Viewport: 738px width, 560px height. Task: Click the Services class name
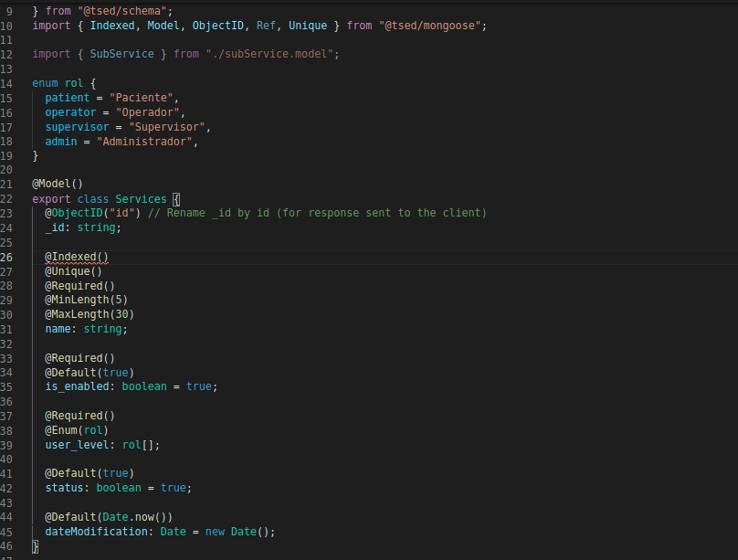tap(141, 199)
